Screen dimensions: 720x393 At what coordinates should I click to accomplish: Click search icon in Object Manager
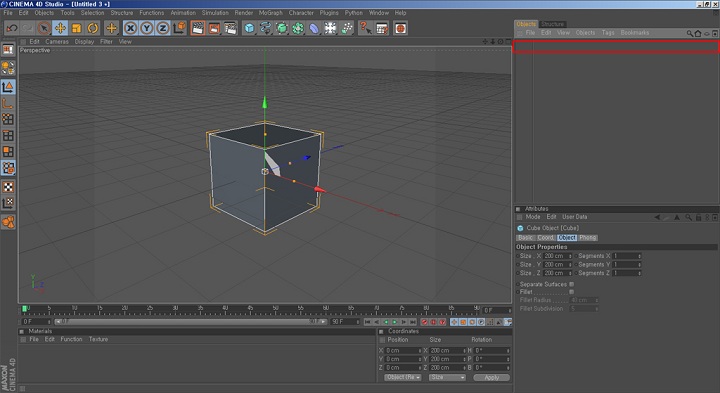pyautogui.click(x=690, y=34)
